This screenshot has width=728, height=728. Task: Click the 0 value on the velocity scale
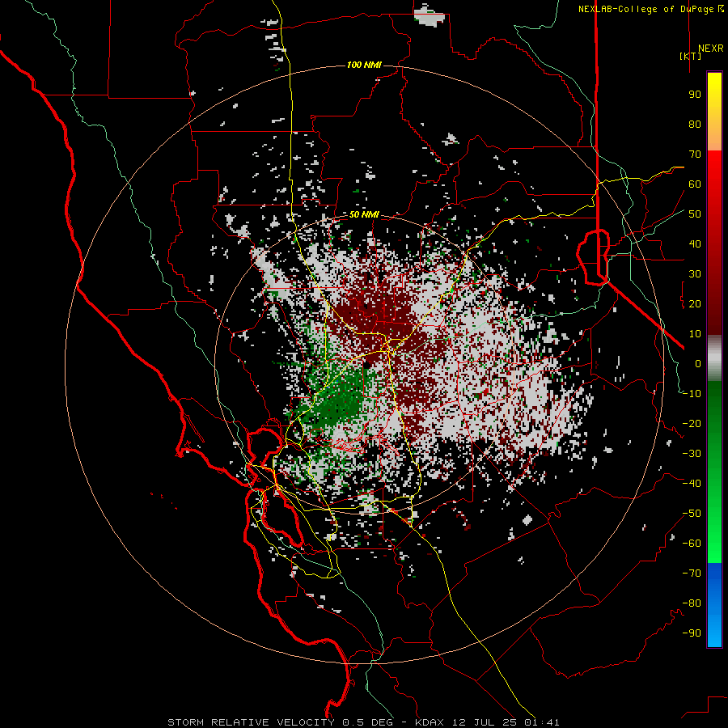pyautogui.click(x=698, y=364)
